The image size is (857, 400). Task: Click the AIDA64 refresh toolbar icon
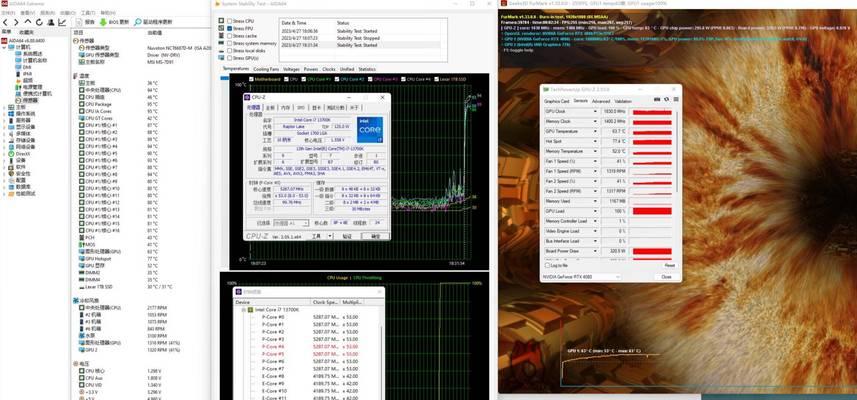click(39, 22)
